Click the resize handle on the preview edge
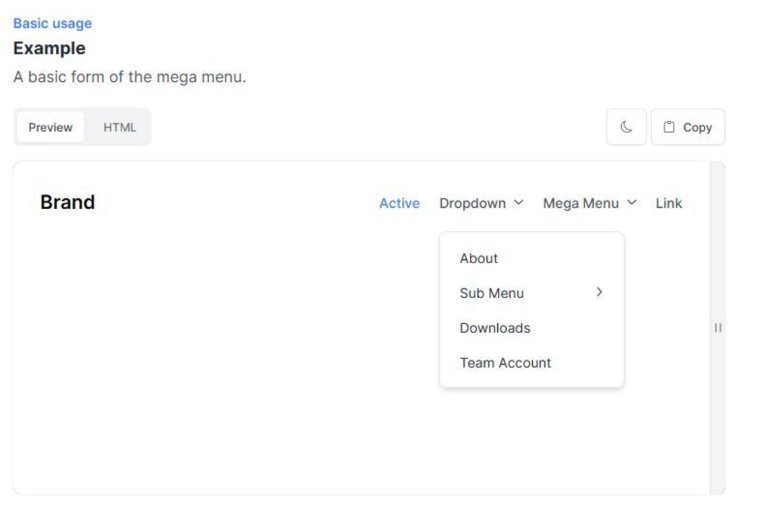The height and width of the screenshot is (532, 763). [x=717, y=328]
